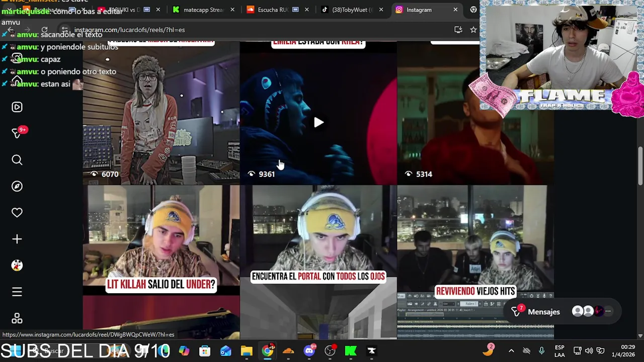Open the Cloudflare orange cloud taskbar icon
Image resolution: width=644 pixels, height=362 pixels.
[x=288, y=351]
